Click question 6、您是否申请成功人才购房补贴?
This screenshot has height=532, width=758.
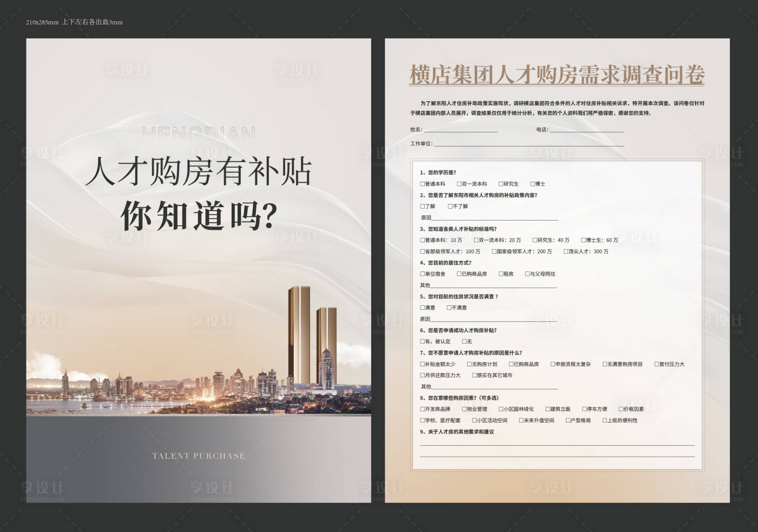point(458,330)
